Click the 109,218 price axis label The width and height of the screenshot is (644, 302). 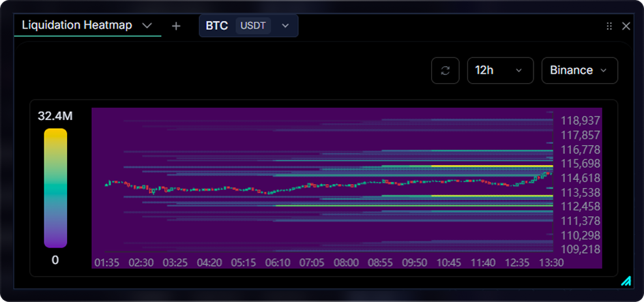click(581, 249)
